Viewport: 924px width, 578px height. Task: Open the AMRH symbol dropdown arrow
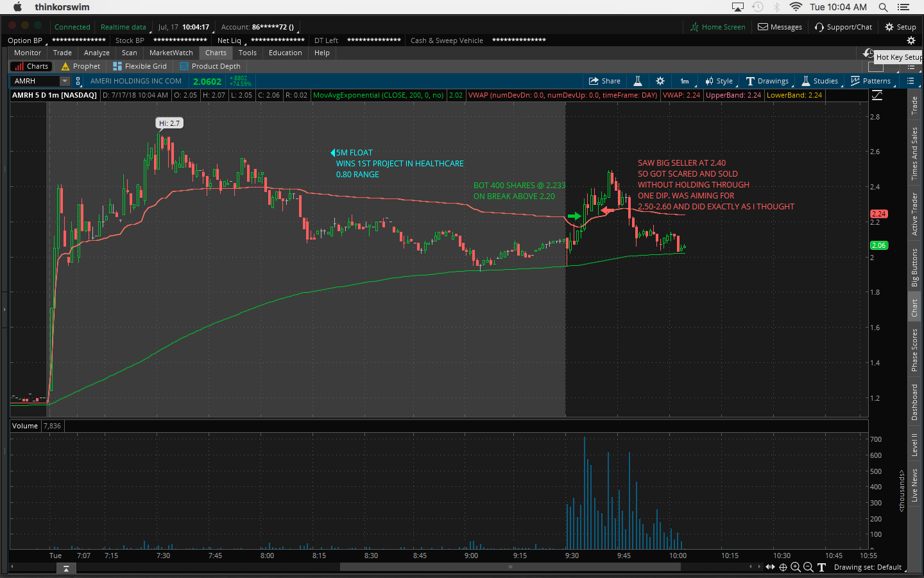click(65, 81)
